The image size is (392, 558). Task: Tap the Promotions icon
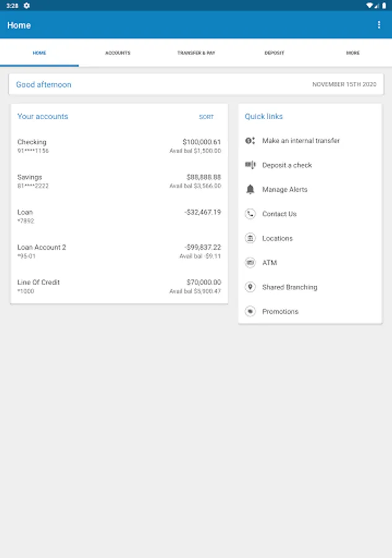click(x=250, y=311)
